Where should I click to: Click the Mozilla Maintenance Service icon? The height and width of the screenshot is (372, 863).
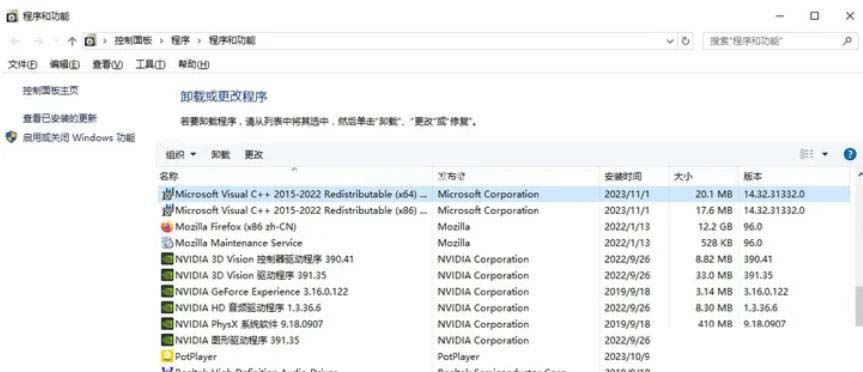tap(167, 243)
